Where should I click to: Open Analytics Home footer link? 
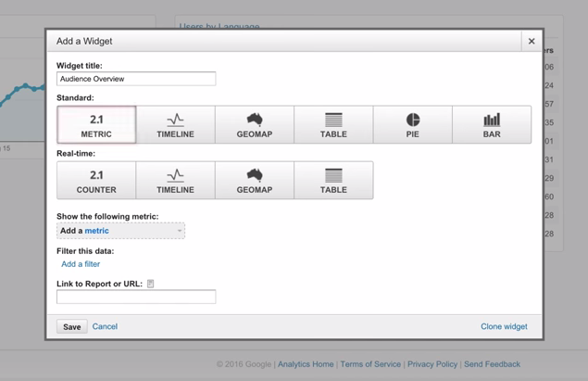click(x=306, y=364)
